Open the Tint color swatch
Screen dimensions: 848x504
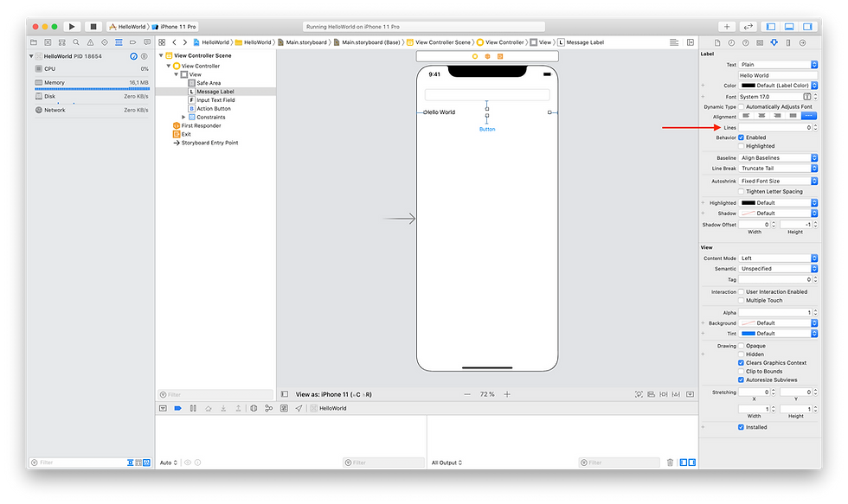tap(748, 334)
